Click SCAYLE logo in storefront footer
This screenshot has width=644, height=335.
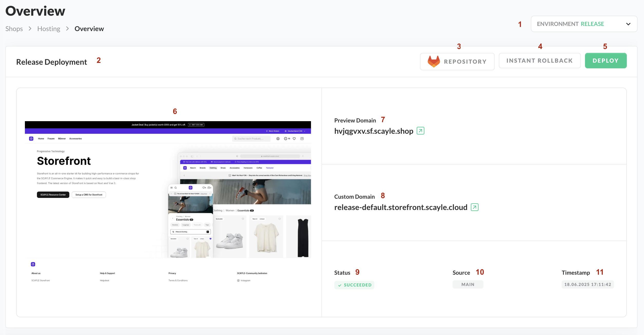[33, 264]
